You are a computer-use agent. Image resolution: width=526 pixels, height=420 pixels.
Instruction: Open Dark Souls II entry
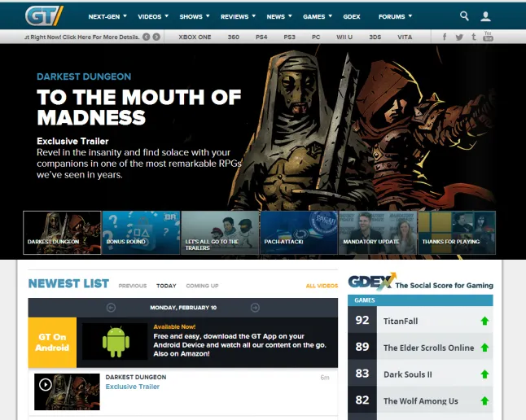(408, 374)
